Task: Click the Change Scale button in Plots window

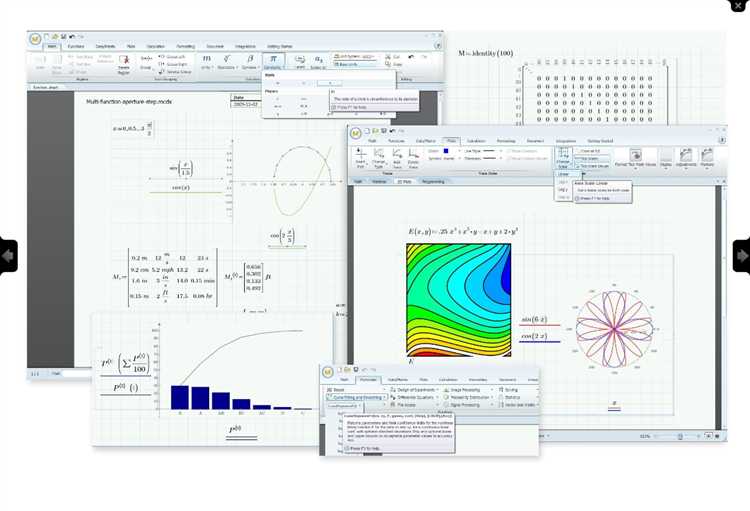Action: (563, 158)
